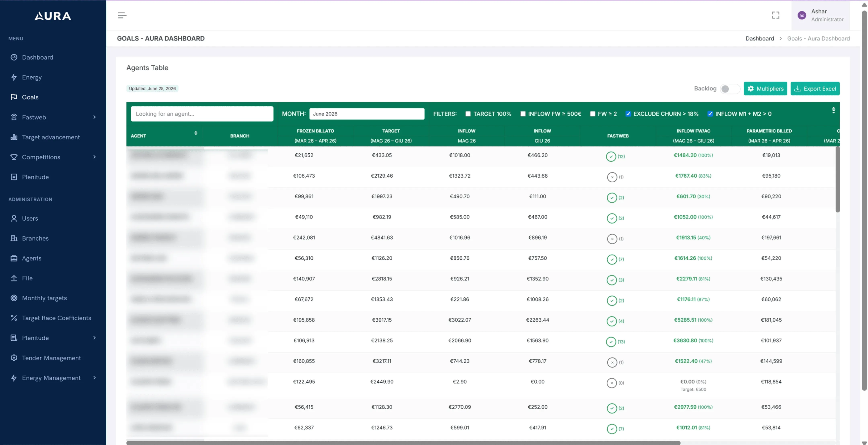This screenshot has width=868, height=445.
Task: Check the INFLOW FW ≥ 500€ filter
Action: point(523,114)
